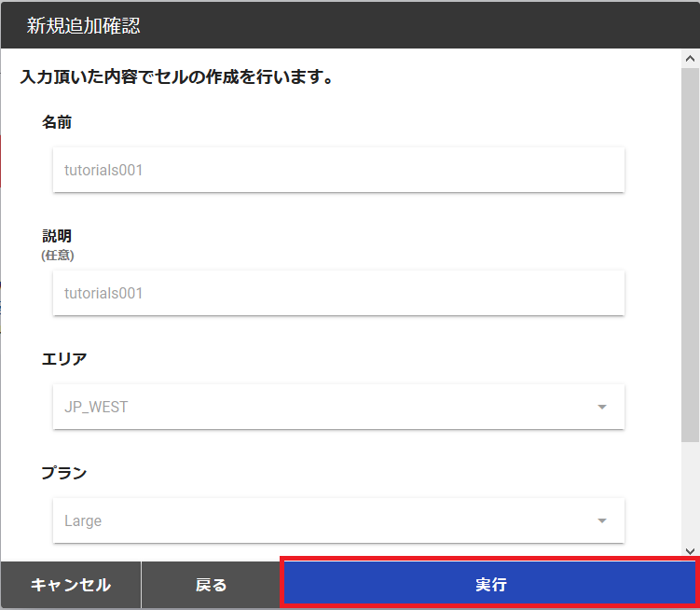Click the scrollbar down arrow
The width and height of the screenshot is (700, 610).
point(690,551)
